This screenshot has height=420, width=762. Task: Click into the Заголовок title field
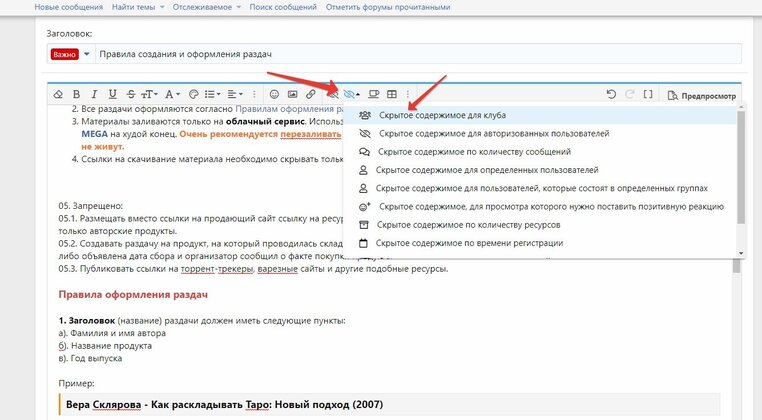point(418,54)
